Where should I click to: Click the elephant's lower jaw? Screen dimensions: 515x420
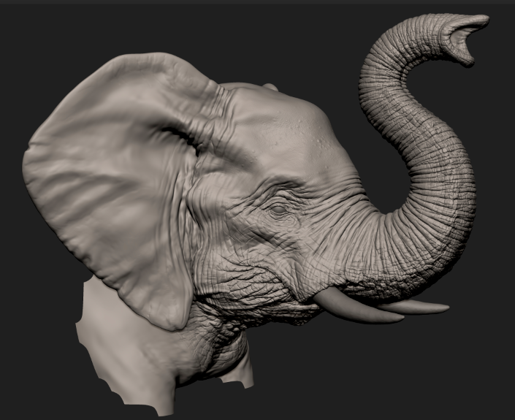click(263, 307)
